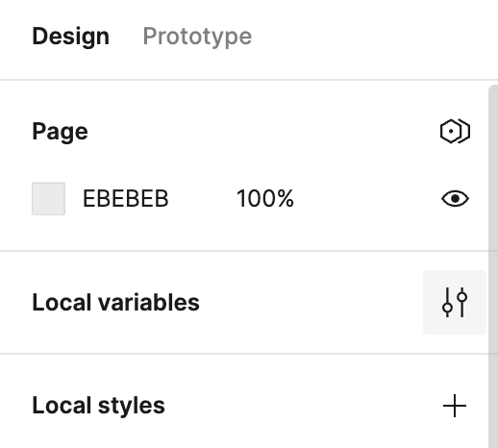Expand the Local styles creation menu
Viewport: 498px width, 448px height.
[455, 406]
